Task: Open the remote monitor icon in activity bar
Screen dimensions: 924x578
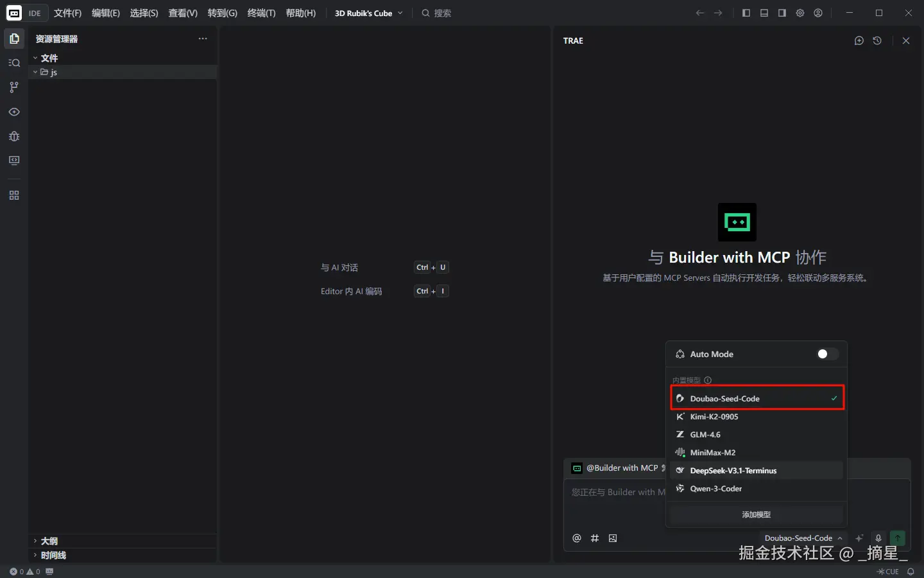Action: coord(14,161)
